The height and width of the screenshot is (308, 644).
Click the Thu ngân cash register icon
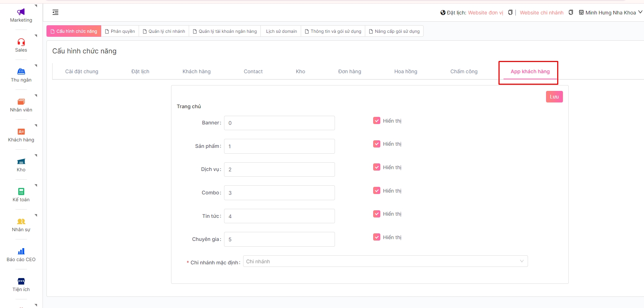tap(21, 71)
